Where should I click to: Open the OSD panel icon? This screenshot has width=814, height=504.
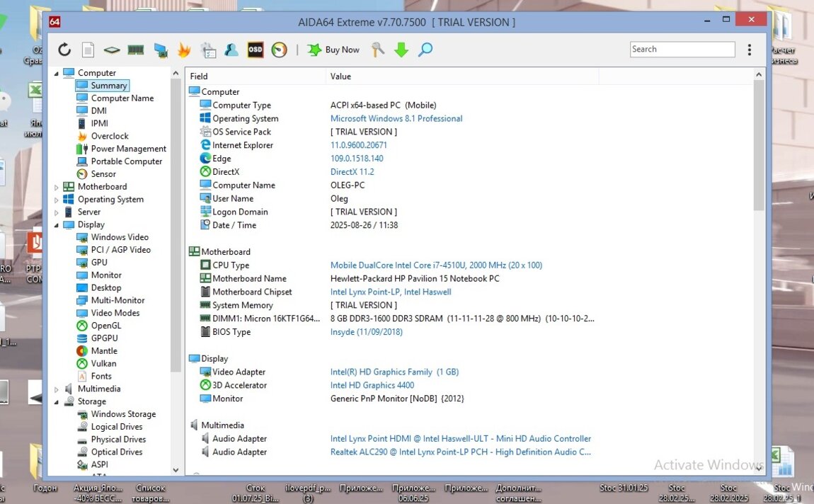(x=256, y=50)
